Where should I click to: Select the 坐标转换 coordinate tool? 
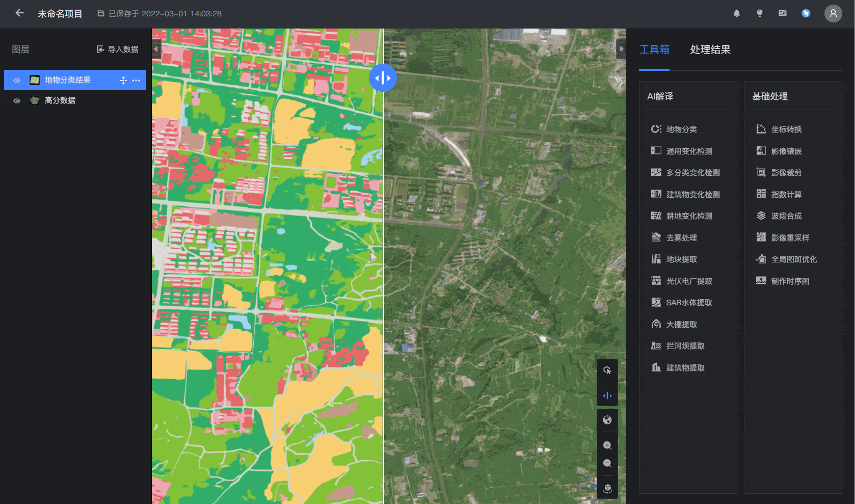point(779,129)
